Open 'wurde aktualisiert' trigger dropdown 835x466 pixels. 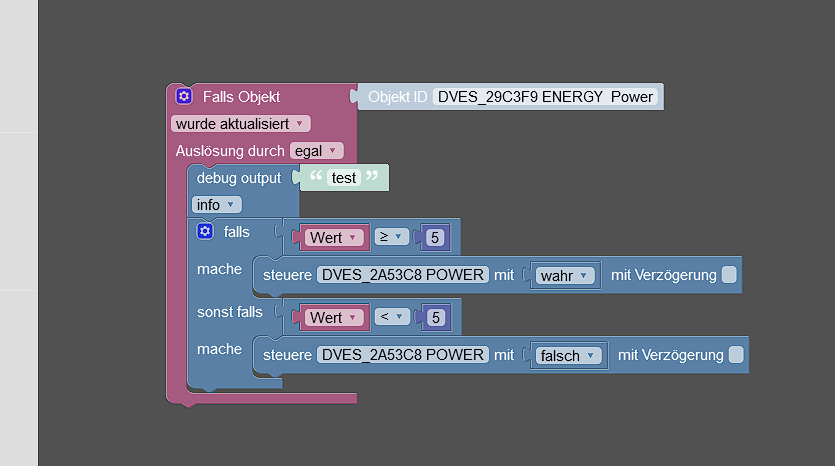pyautogui.click(x=241, y=124)
